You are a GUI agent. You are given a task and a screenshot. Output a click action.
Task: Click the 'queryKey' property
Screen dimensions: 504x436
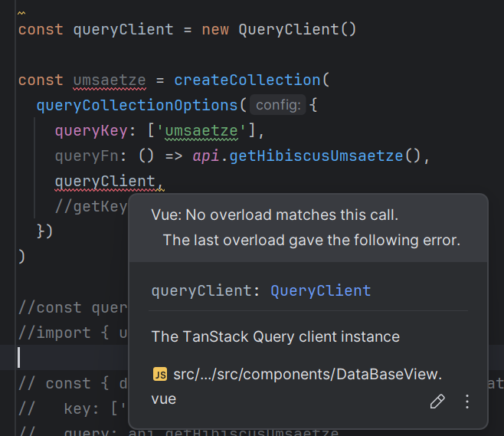91,130
